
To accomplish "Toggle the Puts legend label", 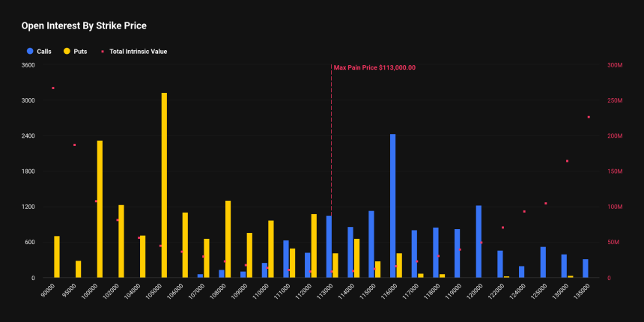I will pos(80,52).
